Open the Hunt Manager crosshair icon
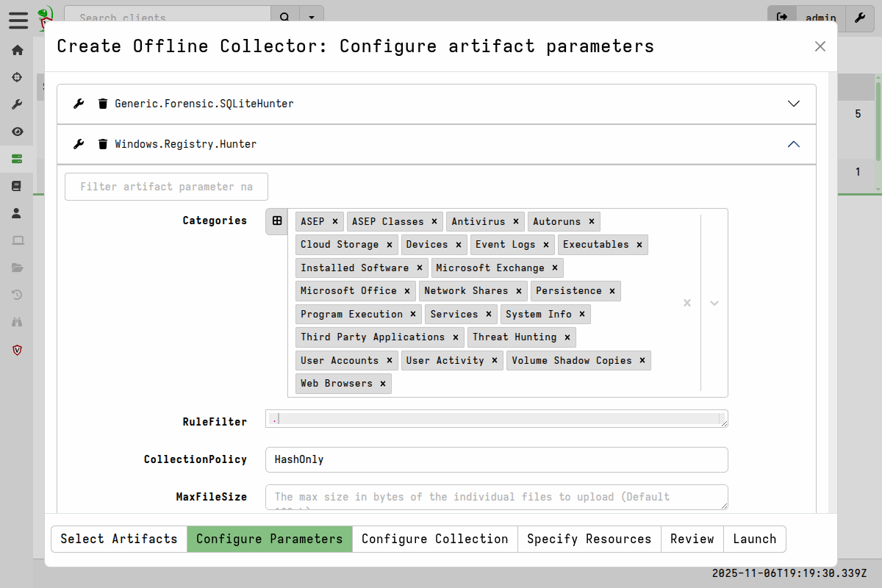Image resolution: width=882 pixels, height=588 pixels. pos(17,77)
